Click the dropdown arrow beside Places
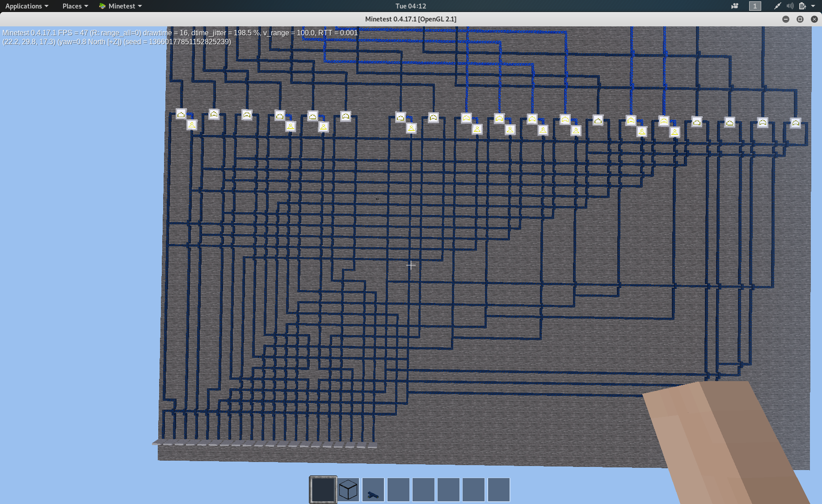The height and width of the screenshot is (504, 822). point(86,6)
